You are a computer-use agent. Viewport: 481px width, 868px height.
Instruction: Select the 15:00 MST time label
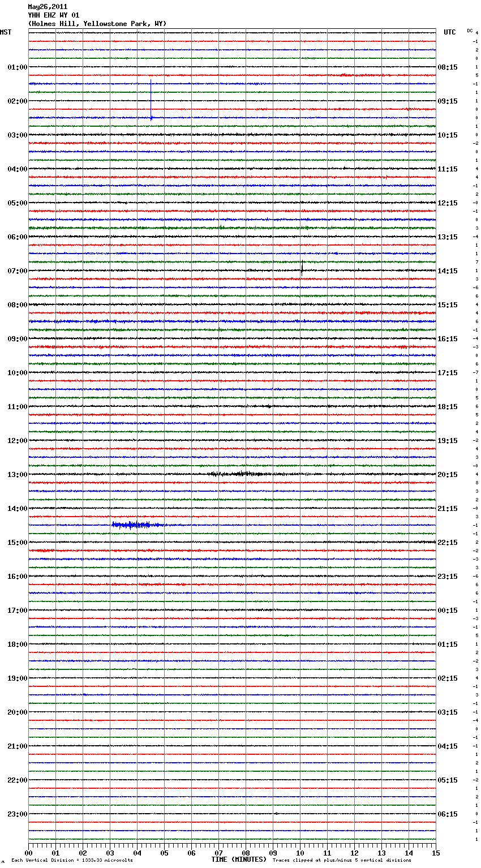pyautogui.click(x=18, y=543)
